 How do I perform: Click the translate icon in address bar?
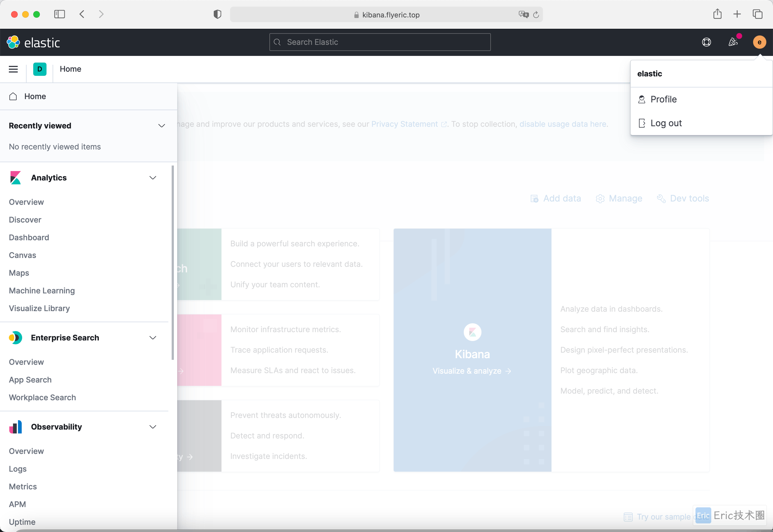coord(523,14)
